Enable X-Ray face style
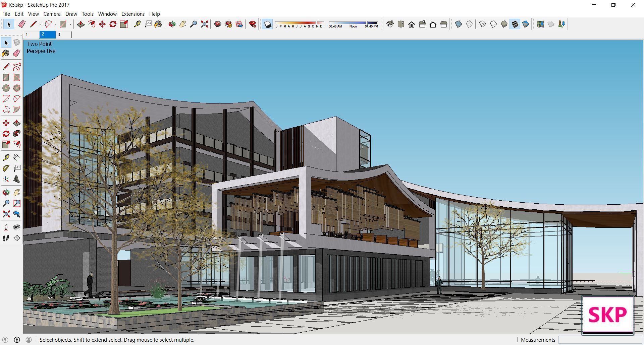644x345 pixels. (x=459, y=24)
